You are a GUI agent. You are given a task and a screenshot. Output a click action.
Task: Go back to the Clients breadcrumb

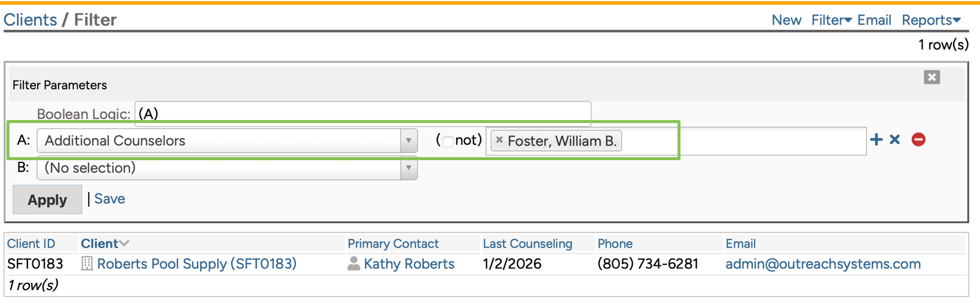[30, 20]
